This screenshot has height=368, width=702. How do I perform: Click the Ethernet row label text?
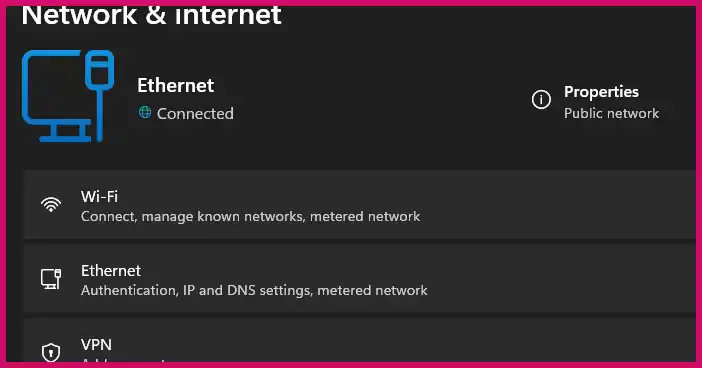click(111, 271)
